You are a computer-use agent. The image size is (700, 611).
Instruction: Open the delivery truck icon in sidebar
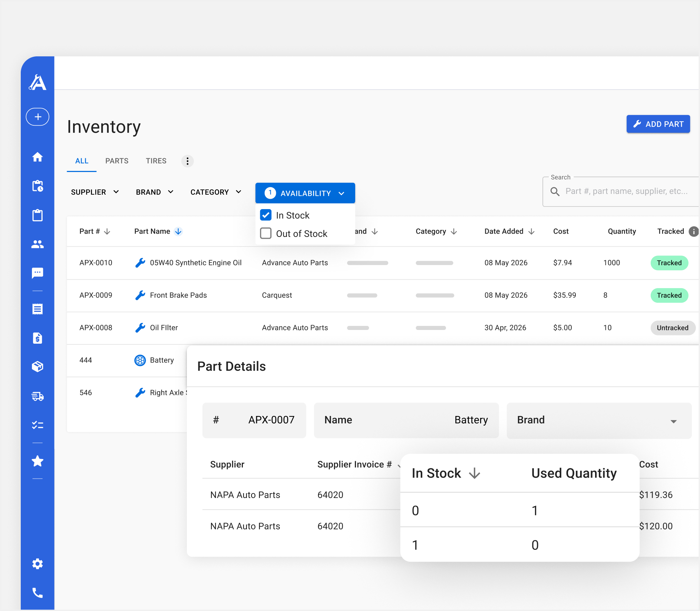37,396
